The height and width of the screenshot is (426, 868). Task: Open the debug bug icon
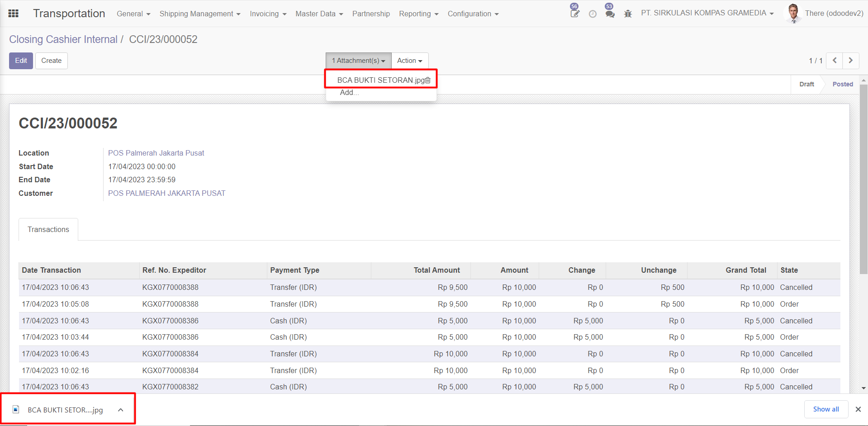(628, 14)
